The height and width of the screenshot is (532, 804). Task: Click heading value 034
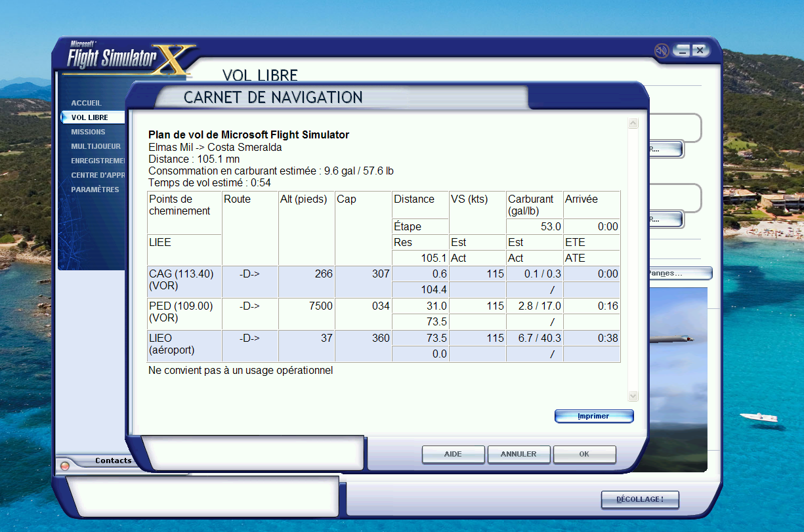click(381, 306)
